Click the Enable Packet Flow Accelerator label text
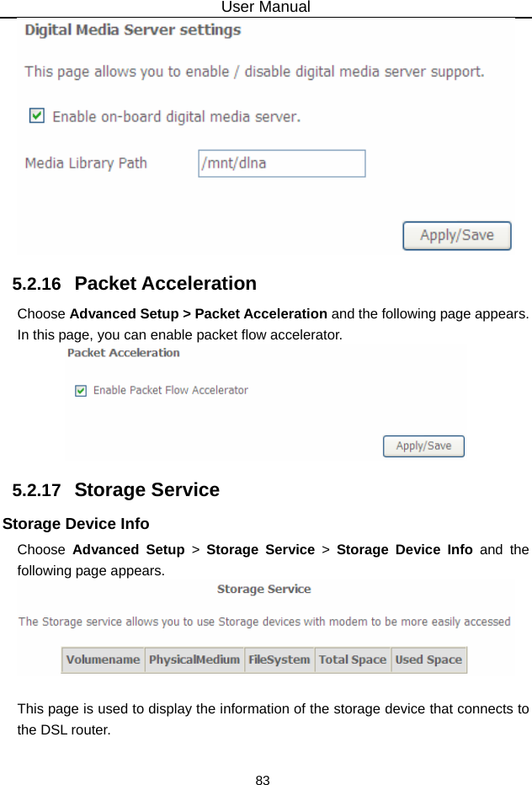 pos(170,390)
